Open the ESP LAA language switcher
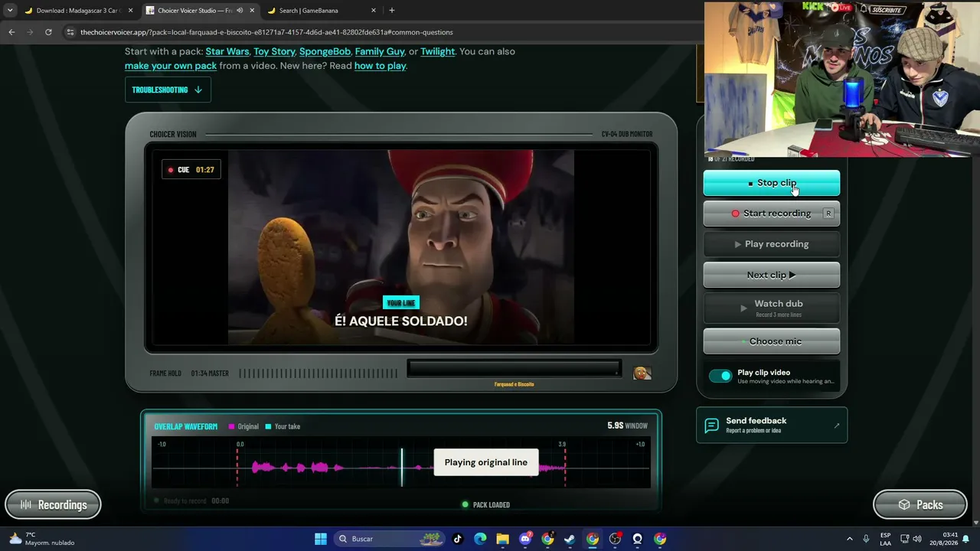The width and height of the screenshot is (980, 551). tap(885, 539)
